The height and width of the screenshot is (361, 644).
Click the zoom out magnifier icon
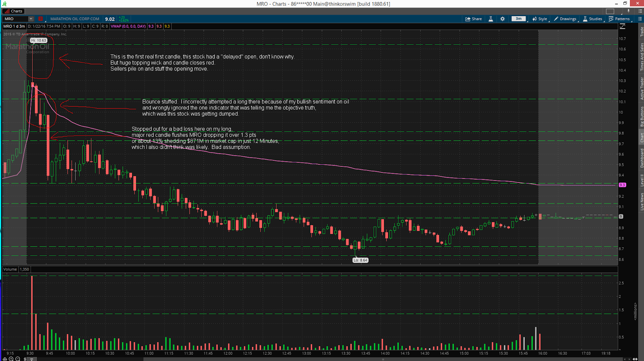[x=18, y=359]
